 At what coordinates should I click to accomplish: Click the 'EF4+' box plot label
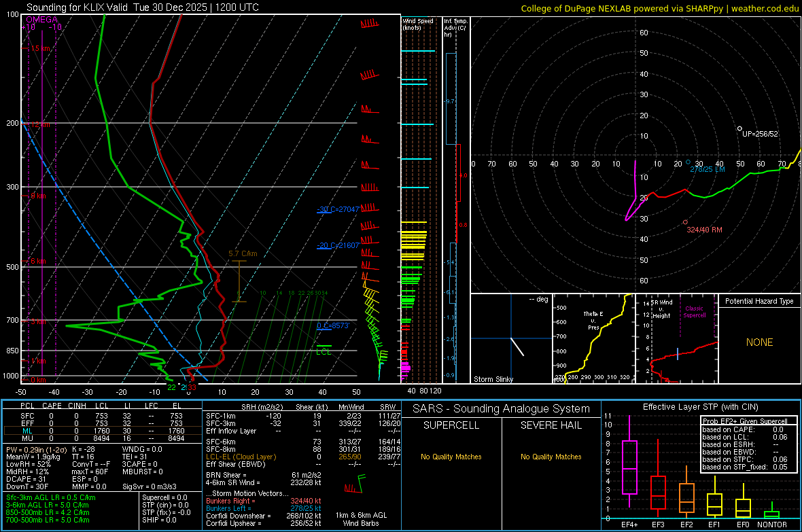[x=629, y=525]
